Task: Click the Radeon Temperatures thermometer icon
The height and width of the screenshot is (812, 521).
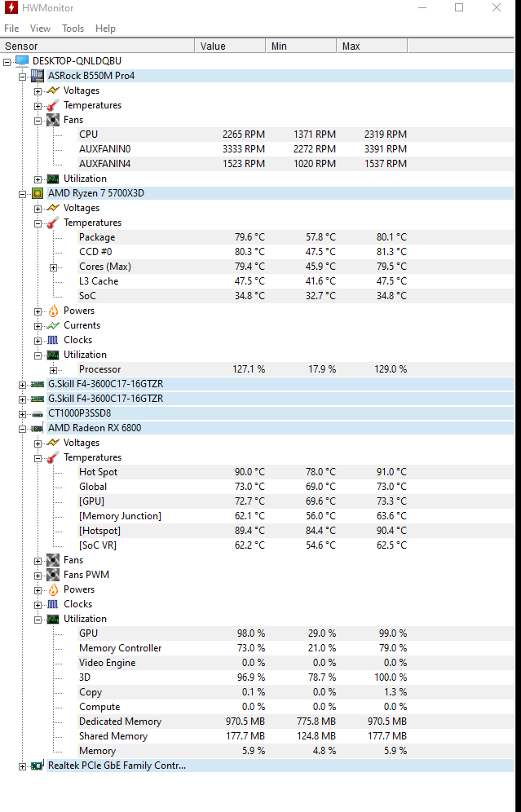Action: click(x=53, y=457)
